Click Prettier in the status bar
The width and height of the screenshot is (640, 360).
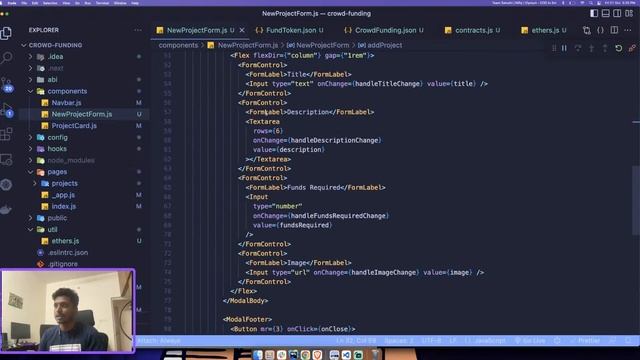point(585,340)
